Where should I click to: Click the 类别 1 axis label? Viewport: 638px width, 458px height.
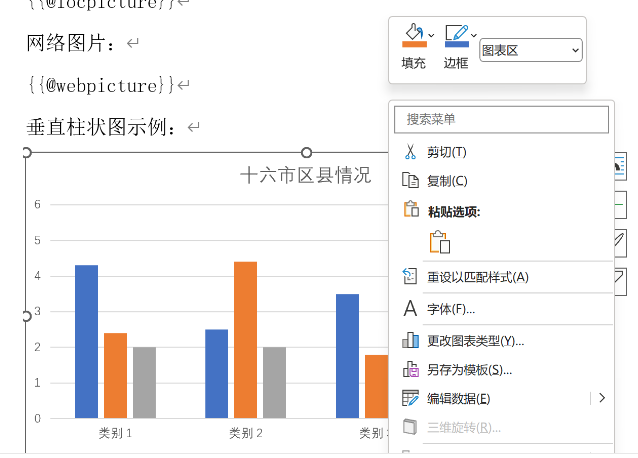tap(115, 433)
